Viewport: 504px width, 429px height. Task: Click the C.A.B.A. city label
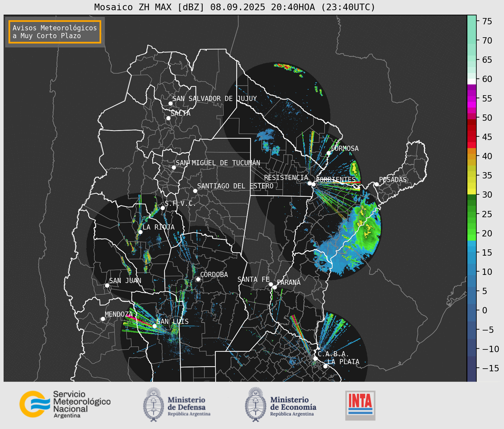point(333,354)
